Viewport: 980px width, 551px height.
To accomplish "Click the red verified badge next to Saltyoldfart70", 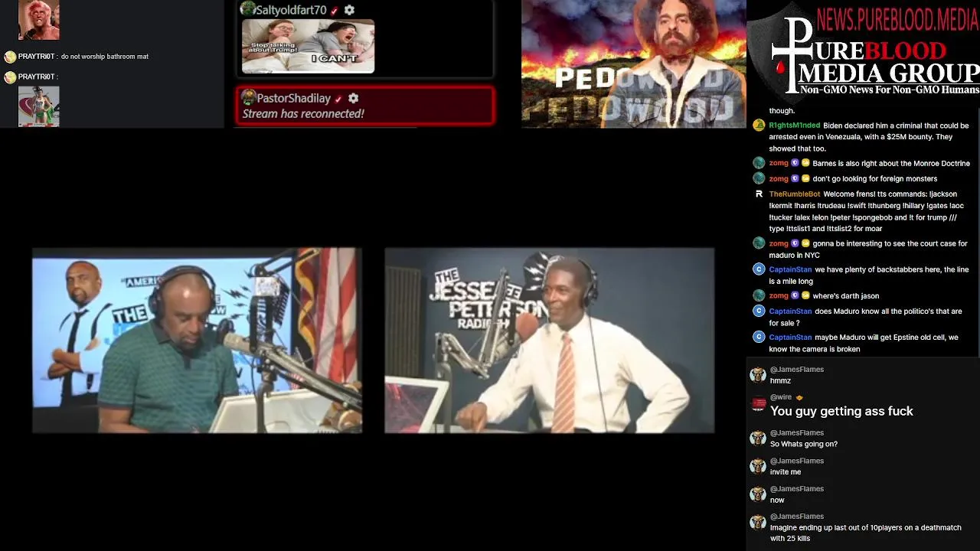I will coord(335,11).
